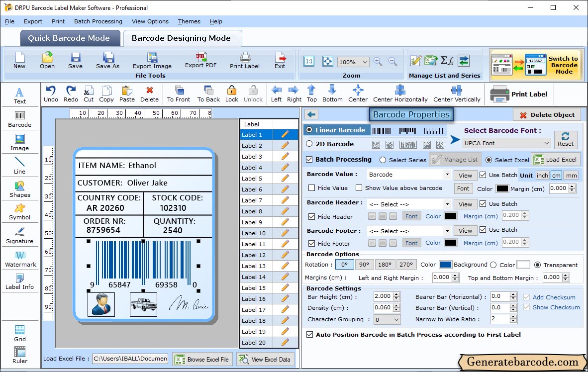The image size is (588, 372).
Task: Select the Image tool in sidebar
Action: pyautogui.click(x=19, y=143)
